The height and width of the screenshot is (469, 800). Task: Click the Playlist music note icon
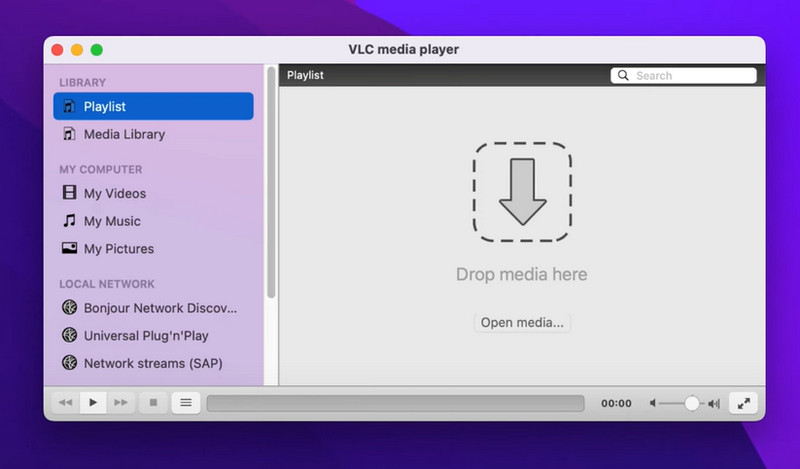[69, 106]
